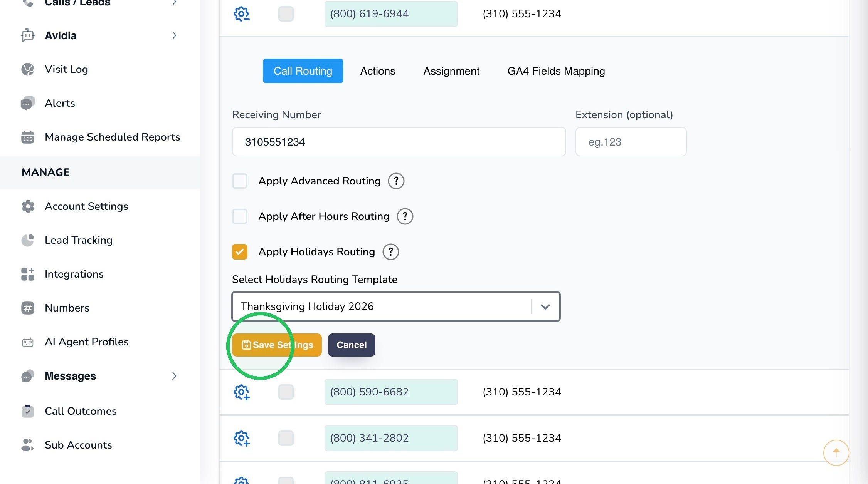Screen dimensions: 868x484
Task: Click the Manage Scheduled Reports calendar icon
Action: 27,137
